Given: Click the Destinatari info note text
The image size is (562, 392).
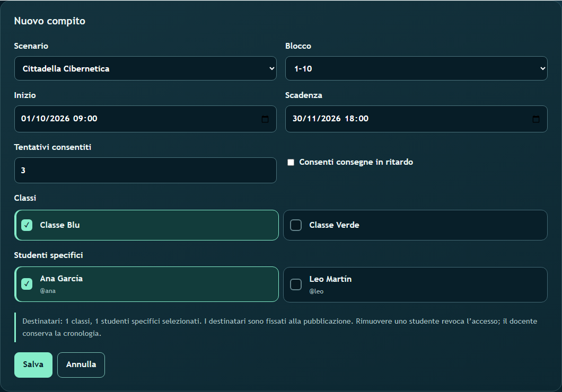Looking at the screenshot, I should [x=279, y=327].
